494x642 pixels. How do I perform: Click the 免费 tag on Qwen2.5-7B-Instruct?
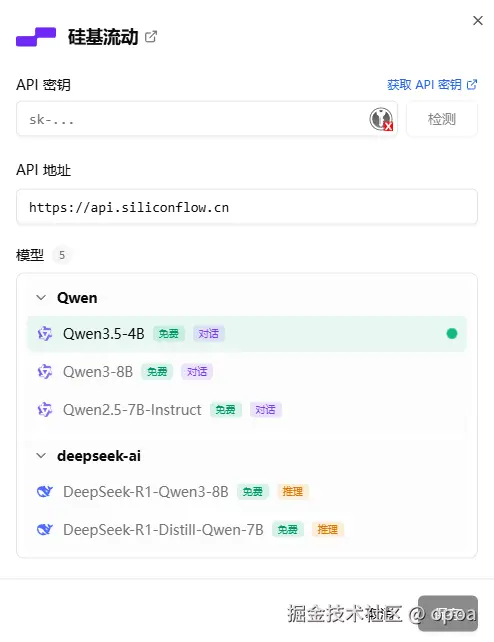click(x=226, y=410)
